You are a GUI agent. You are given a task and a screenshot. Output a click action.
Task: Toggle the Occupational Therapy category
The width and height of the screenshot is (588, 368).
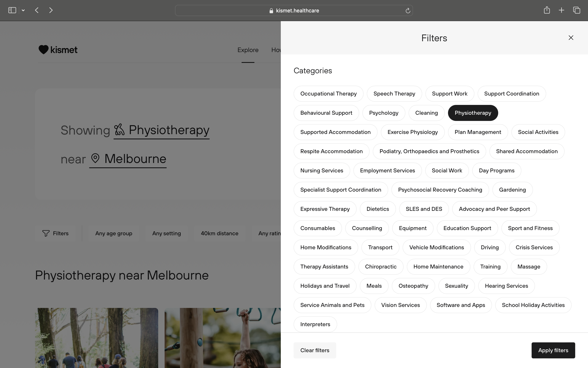(x=328, y=94)
